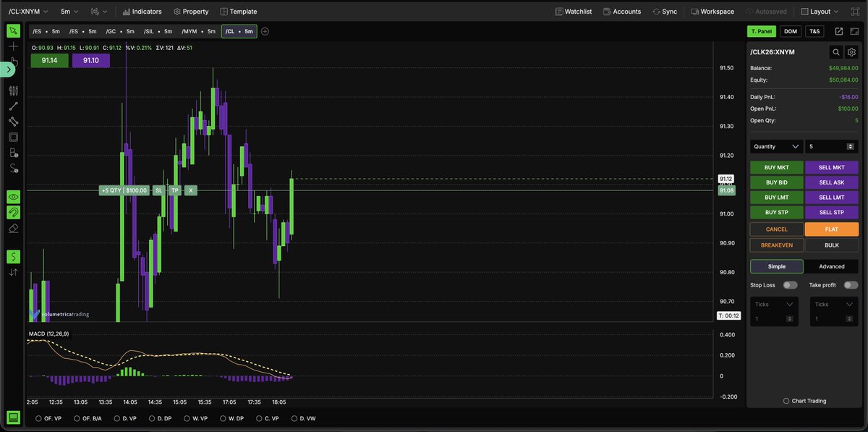Select the hand pan tool
This screenshot has width=868, height=432.
13,61
